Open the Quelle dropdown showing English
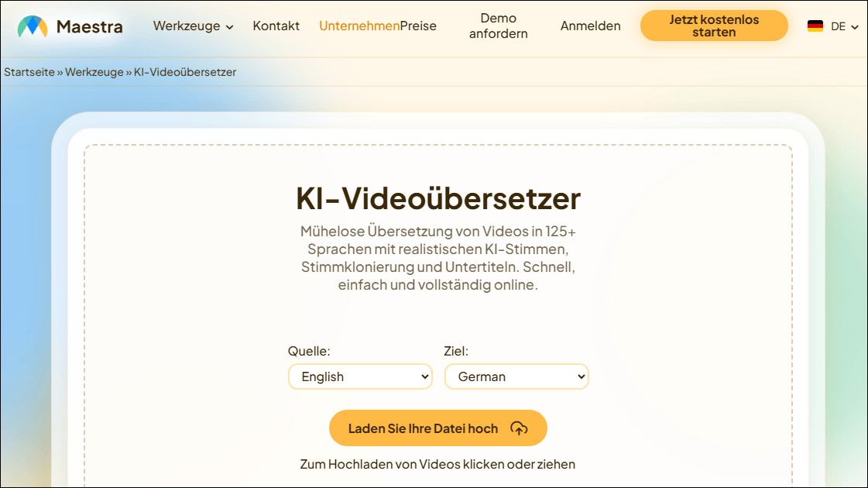Image resolution: width=868 pixels, height=488 pixels. 360,376
